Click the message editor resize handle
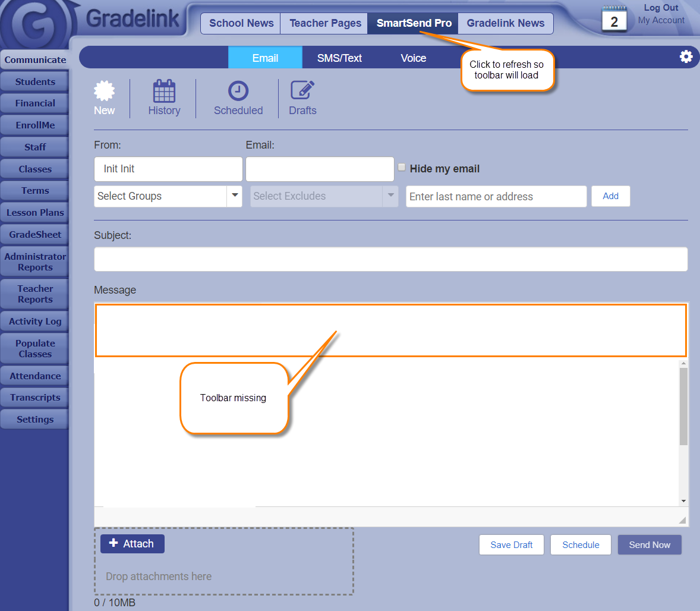 click(x=682, y=520)
